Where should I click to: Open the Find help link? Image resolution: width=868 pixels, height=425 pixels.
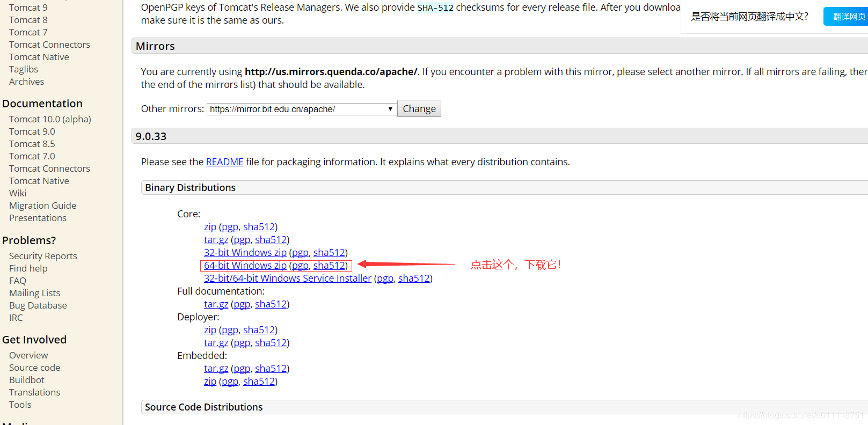point(28,268)
